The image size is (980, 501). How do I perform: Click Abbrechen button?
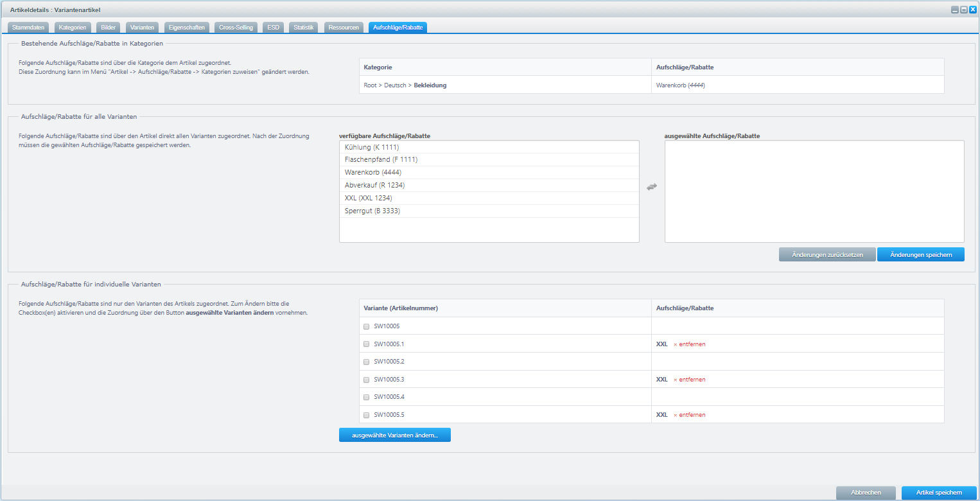pos(866,493)
